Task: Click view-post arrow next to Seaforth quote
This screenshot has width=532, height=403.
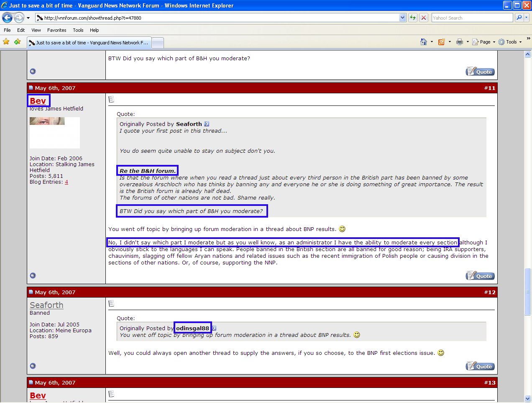Action: click(x=207, y=124)
